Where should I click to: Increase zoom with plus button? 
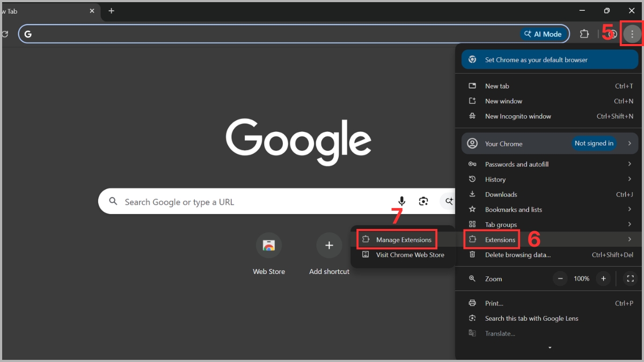tap(603, 278)
